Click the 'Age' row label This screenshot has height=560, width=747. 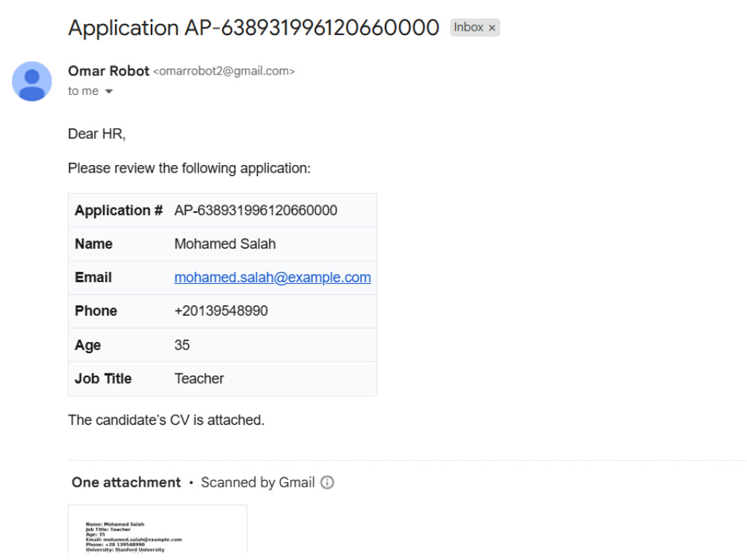click(x=87, y=345)
